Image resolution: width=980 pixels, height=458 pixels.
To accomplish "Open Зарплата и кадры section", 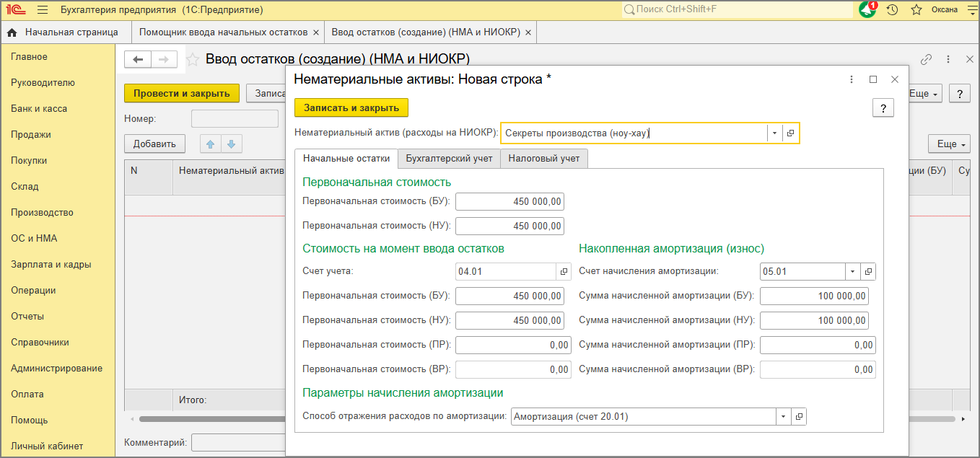I will [51, 265].
